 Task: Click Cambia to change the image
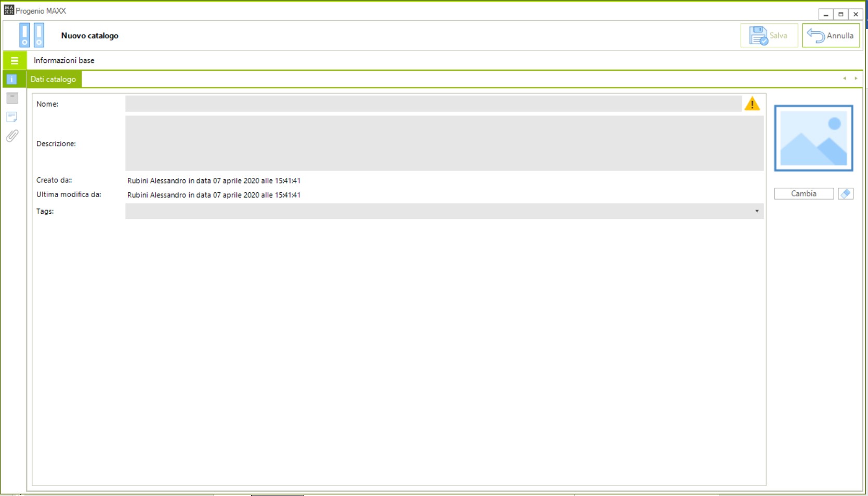(804, 193)
